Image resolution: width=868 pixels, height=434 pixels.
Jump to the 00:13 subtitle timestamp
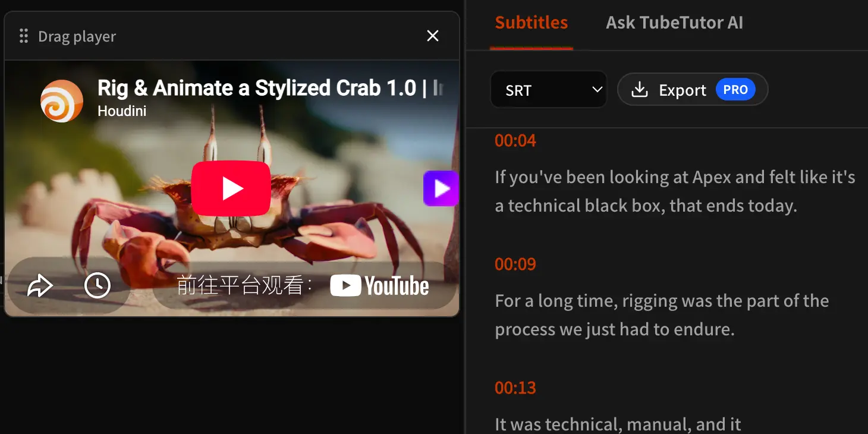(515, 388)
